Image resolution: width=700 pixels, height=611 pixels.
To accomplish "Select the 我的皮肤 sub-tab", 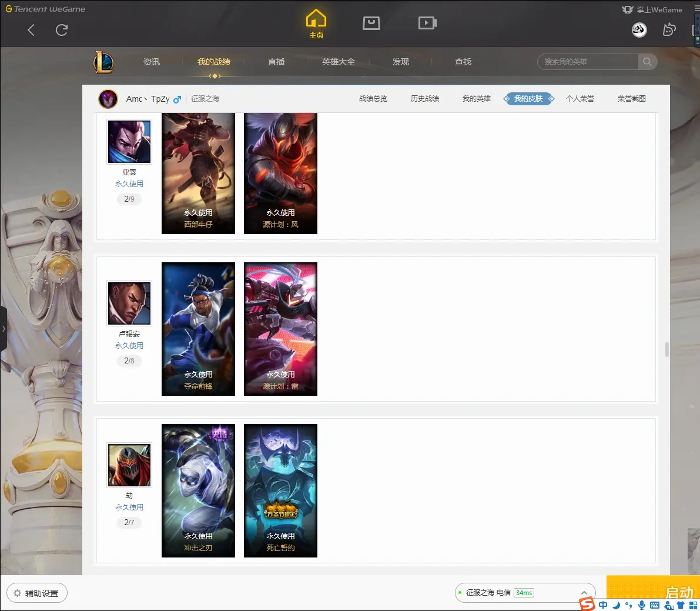I will (528, 99).
